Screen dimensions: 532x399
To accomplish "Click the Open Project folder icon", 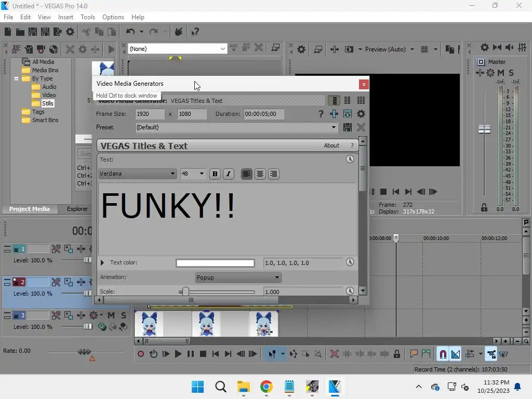I will (20, 32).
